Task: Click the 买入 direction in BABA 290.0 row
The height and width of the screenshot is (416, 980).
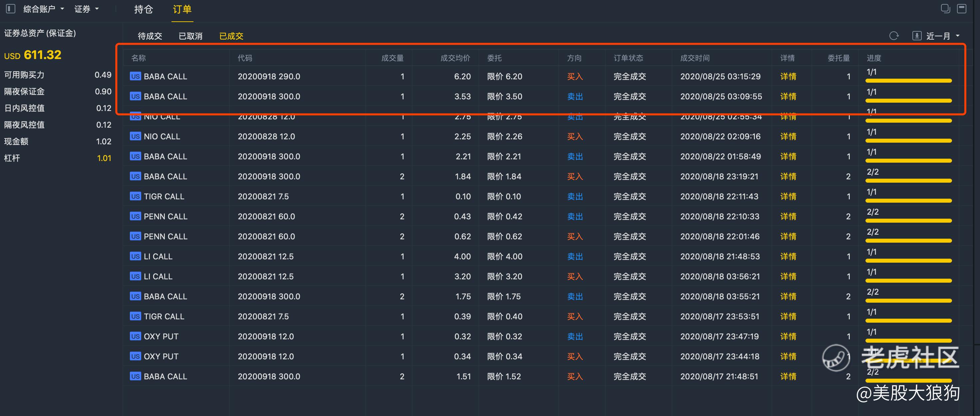Action: point(575,76)
